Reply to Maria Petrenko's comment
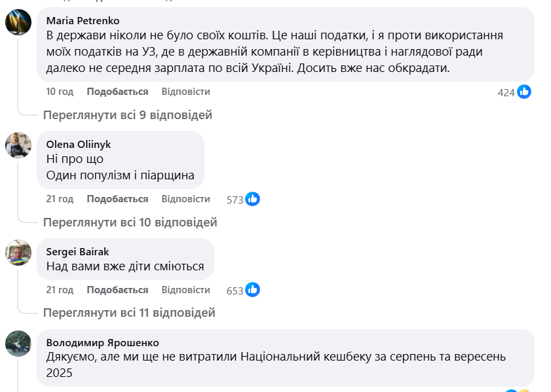Screen dimensions: 551x392 tap(185, 92)
